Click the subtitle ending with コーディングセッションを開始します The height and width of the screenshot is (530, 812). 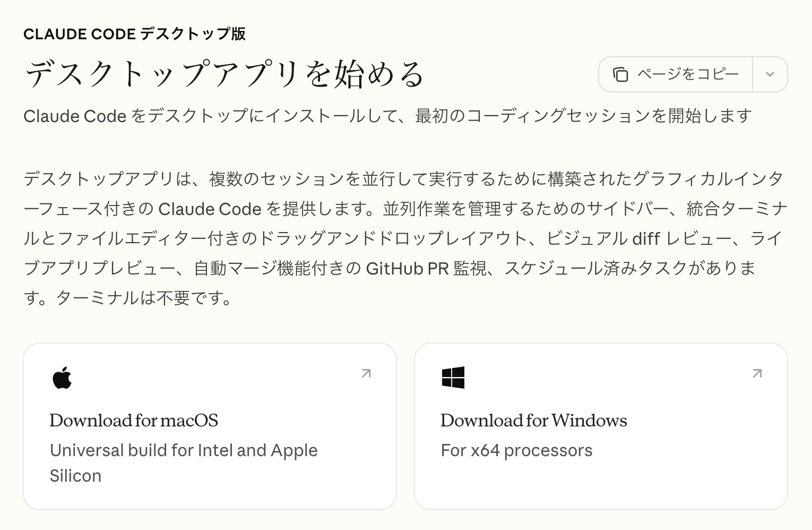tap(387, 116)
